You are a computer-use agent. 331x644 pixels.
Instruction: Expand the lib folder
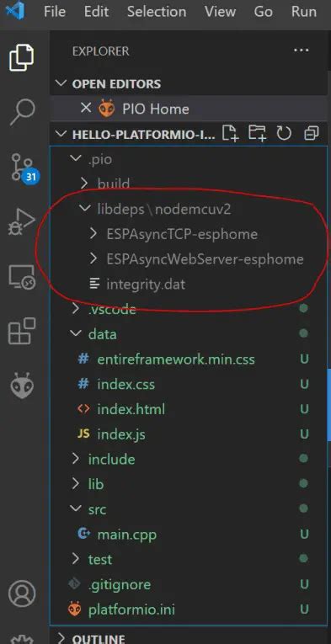75,484
